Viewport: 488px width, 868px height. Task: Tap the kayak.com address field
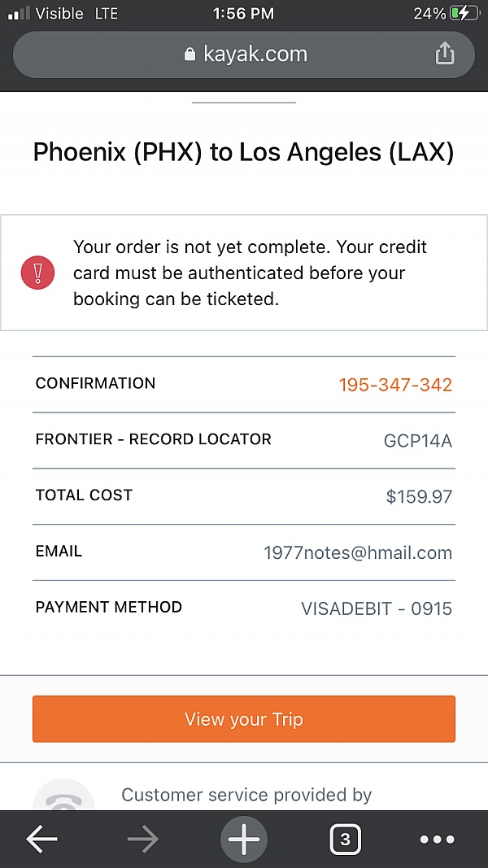[244, 55]
